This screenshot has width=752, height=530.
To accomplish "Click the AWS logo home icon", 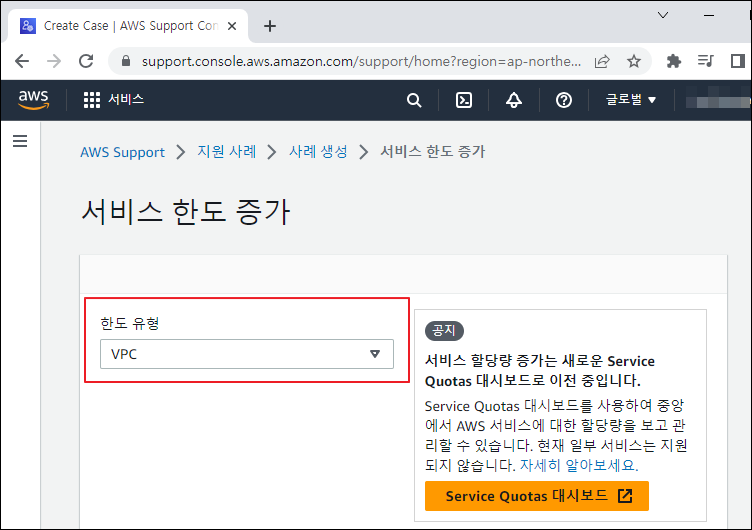I will pos(34,99).
